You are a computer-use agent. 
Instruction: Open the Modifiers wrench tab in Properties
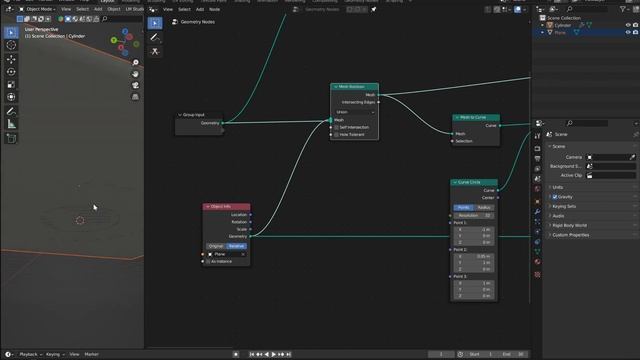(538, 212)
